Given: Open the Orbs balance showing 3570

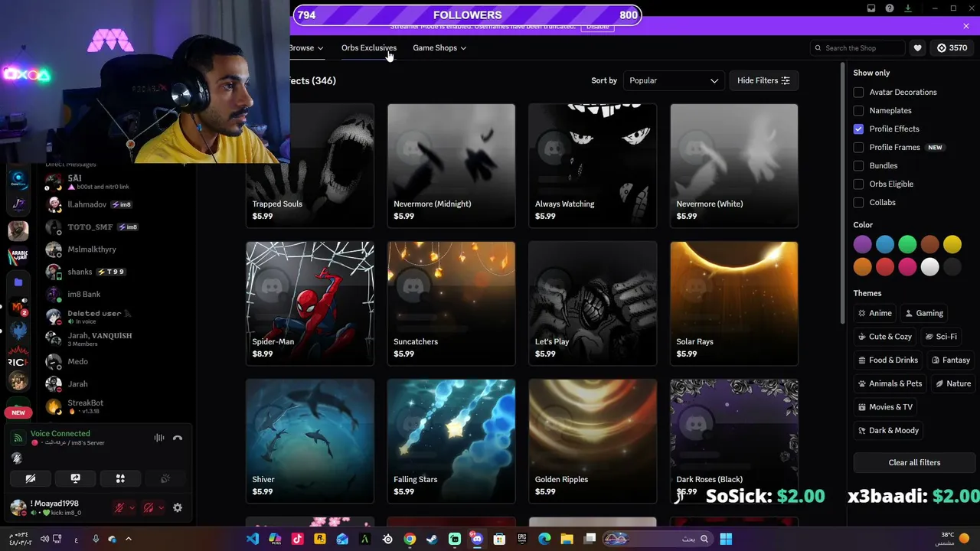Looking at the screenshot, I should (952, 48).
